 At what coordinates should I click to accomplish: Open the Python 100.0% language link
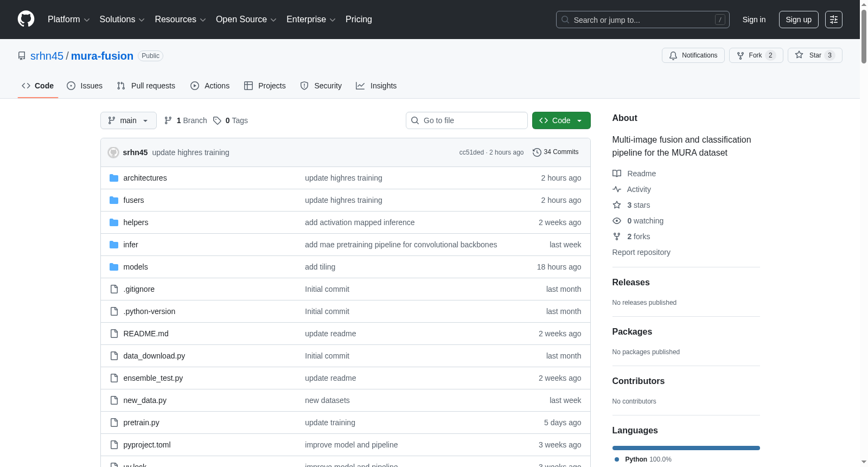click(643, 459)
